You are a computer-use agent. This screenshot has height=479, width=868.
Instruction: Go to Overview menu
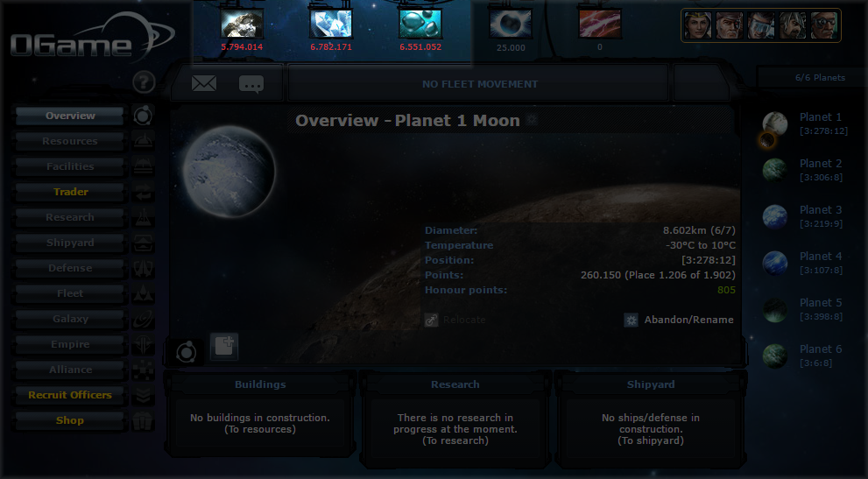[x=70, y=116]
